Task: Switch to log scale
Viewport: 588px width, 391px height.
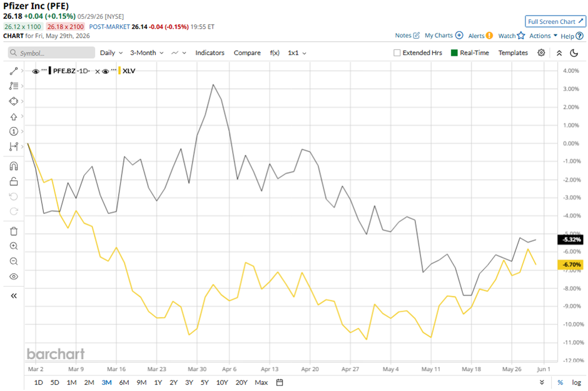Action: pos(576,382)
